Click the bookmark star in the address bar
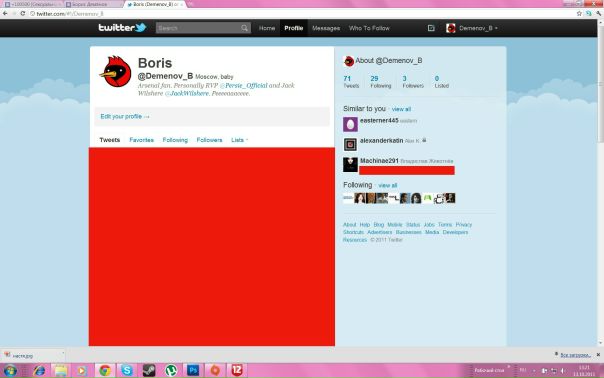 (x=579, y=13)
